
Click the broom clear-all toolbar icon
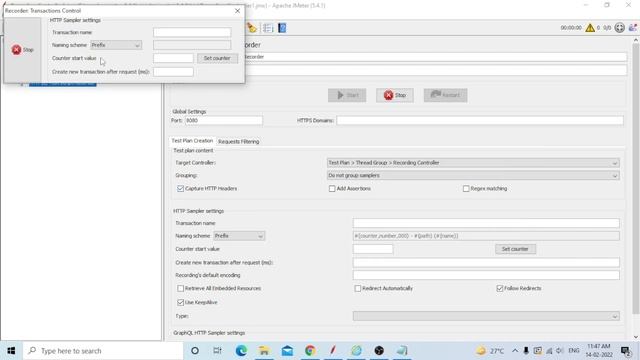(252, 28)
